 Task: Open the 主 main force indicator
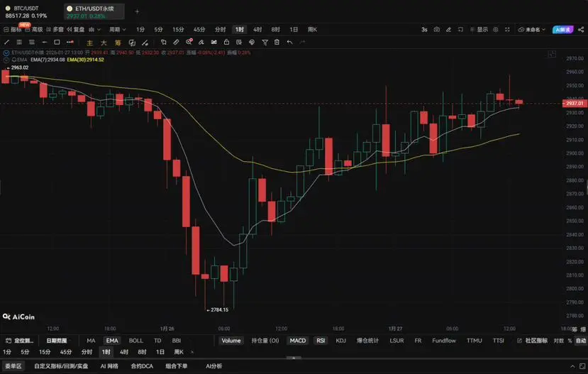pos(89,43)
